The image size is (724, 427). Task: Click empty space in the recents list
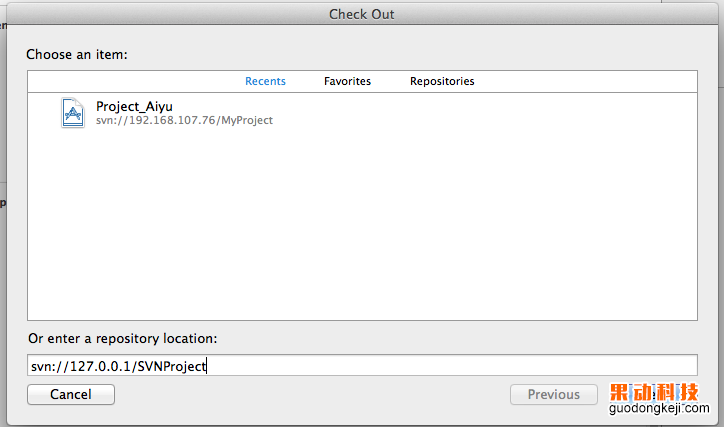point(360,230)
